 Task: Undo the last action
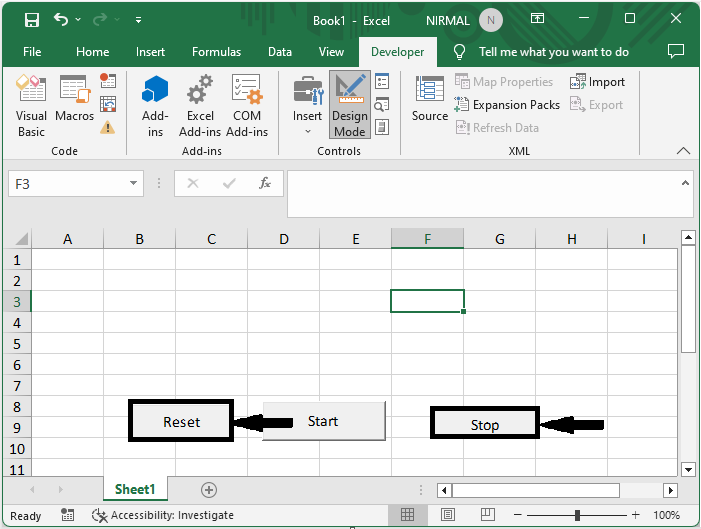61,20
